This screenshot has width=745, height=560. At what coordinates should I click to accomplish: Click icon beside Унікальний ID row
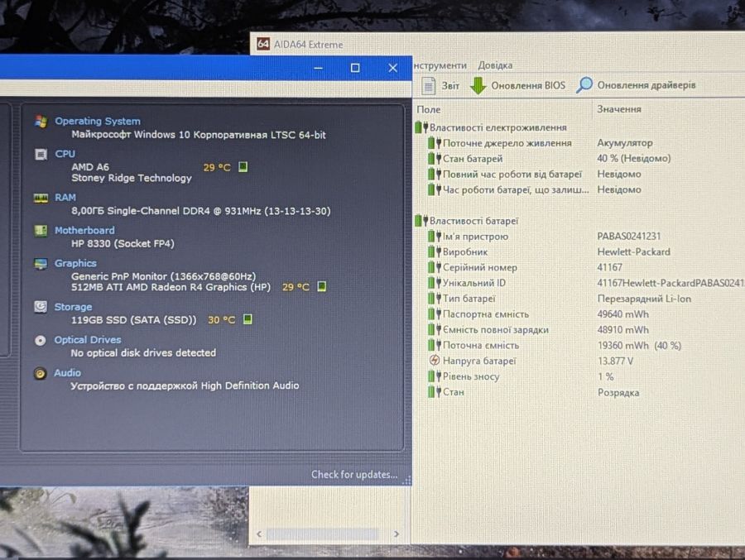click(x=435, y=283)
